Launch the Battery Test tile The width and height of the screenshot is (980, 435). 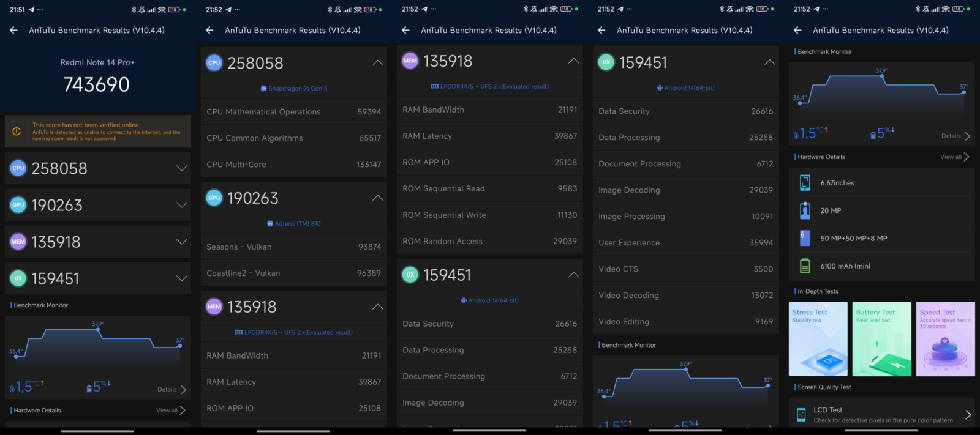click(881, 338)
